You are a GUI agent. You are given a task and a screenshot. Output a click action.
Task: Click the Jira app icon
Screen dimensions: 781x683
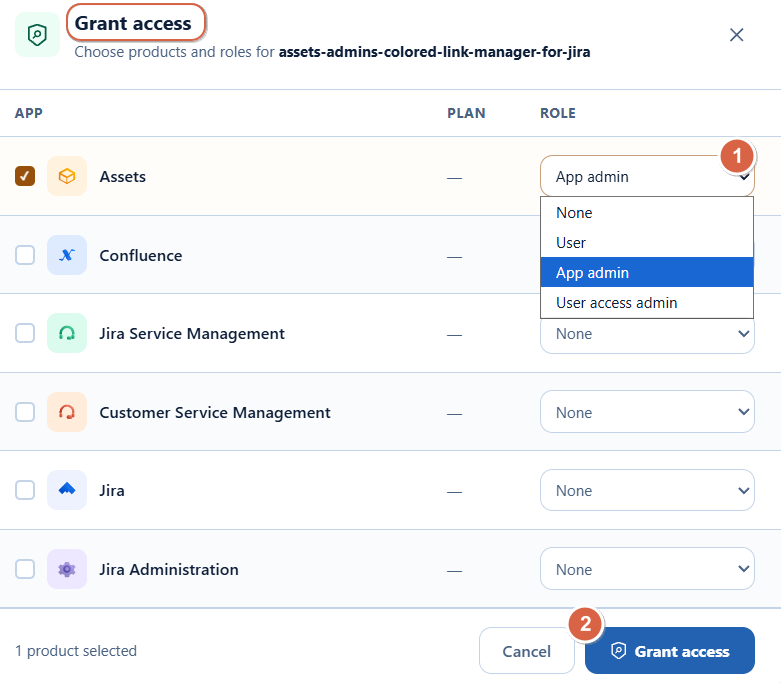coord(67,490)
